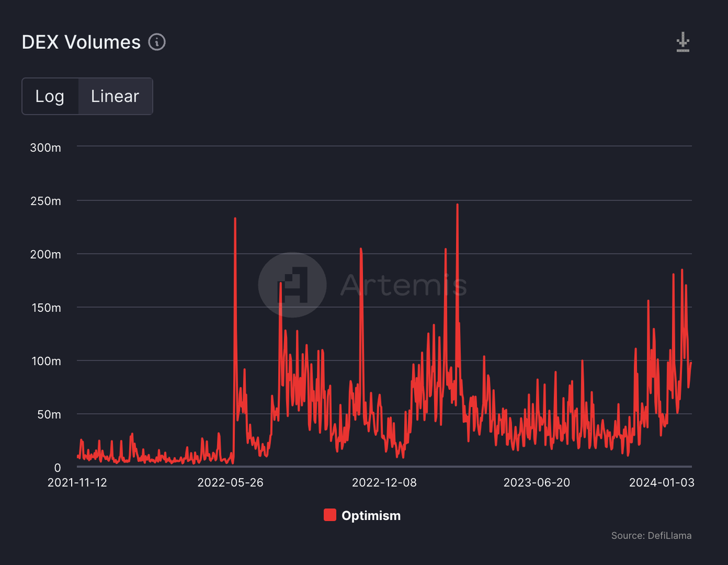Select the 2021-11-12 x-axis date label
This screenshot has width=728, height=565.
[x=77, y=482]
